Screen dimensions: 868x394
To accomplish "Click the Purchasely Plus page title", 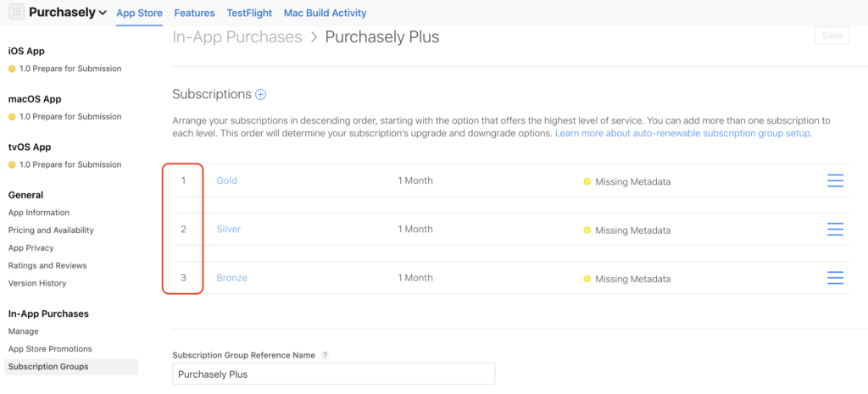I will [x=382, y=37].
